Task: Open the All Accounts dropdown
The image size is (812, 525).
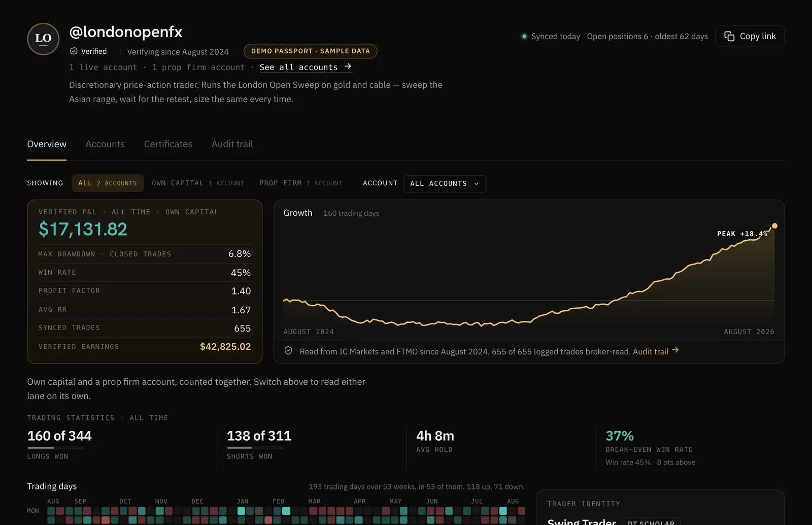Action: [445, 184]
